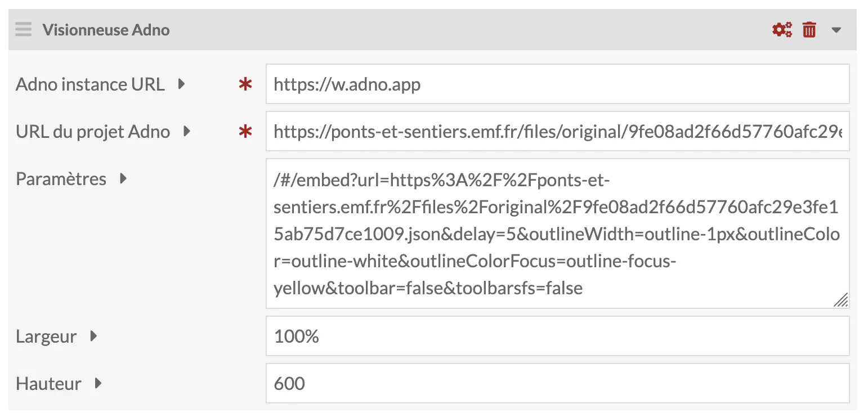Click the drag handle beside Visionneuse Adno

(x=24, y=29)
